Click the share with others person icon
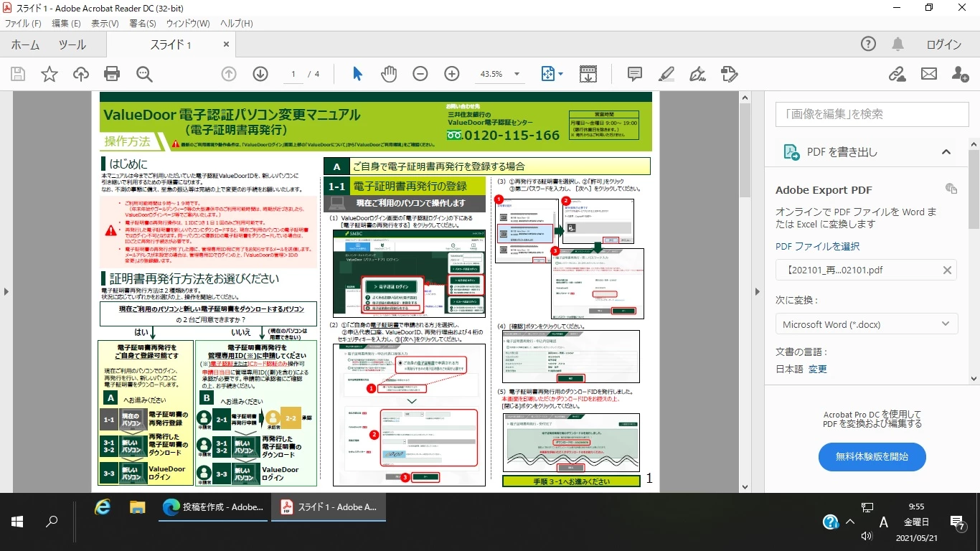Screen dimensions: 980x551 [x=960, y=74]
